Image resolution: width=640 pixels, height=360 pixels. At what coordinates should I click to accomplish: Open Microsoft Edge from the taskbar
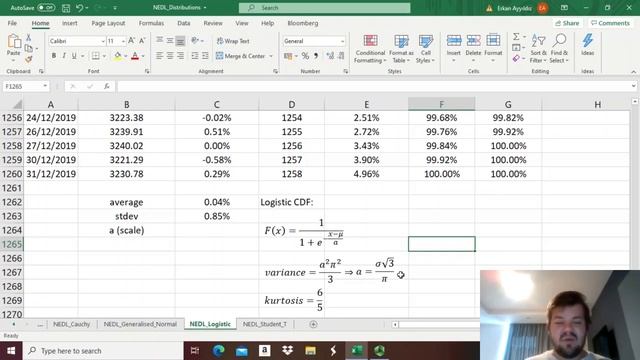click(x=219, y=351)
